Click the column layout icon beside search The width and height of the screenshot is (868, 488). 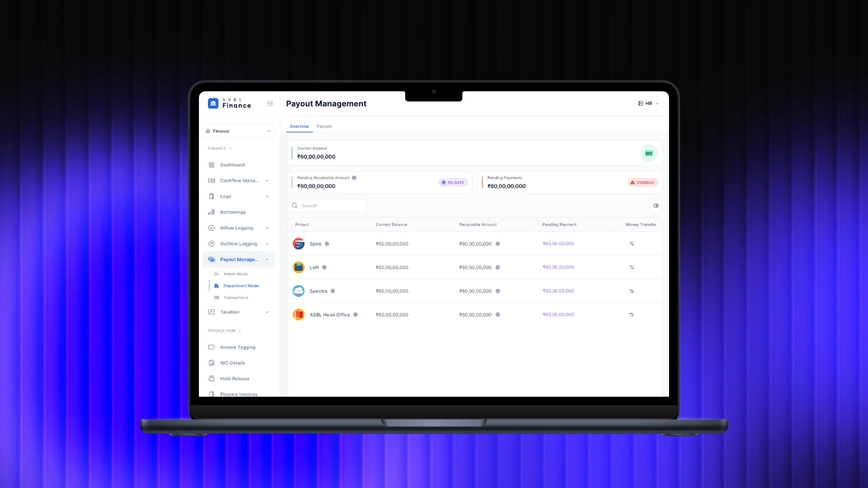click(x=656, y=206)
